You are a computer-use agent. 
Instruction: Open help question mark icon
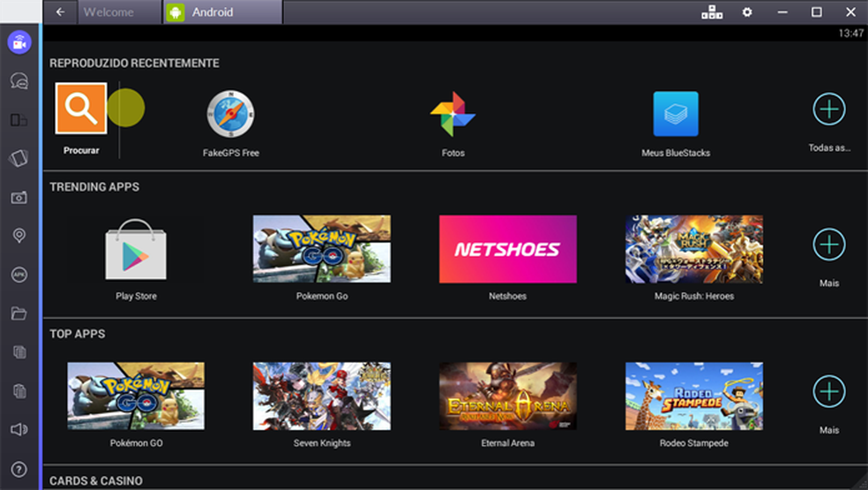19,470
